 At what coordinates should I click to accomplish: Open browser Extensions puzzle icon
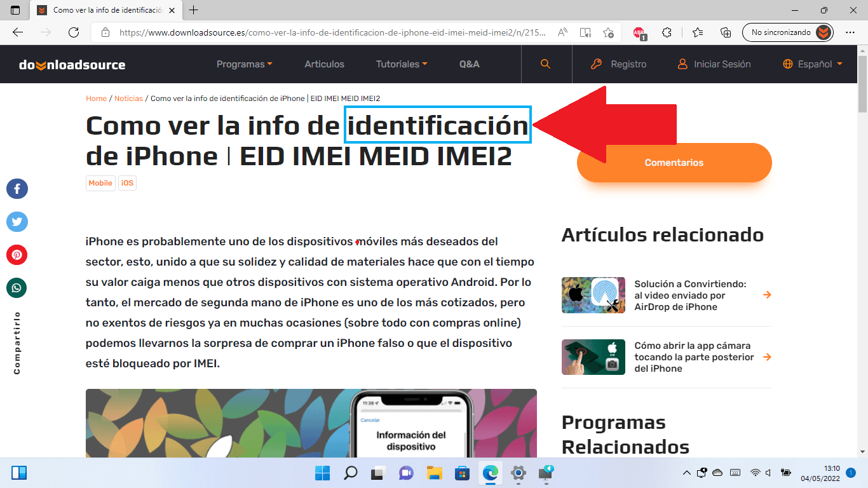tap(667, 32)
